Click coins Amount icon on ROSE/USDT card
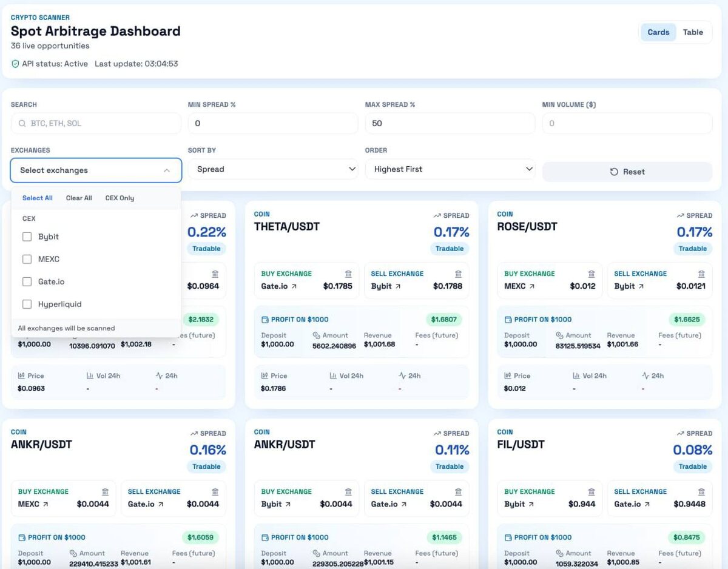Image resolution: width=728 pixels, height=569 pixels. tap(560, 335)
